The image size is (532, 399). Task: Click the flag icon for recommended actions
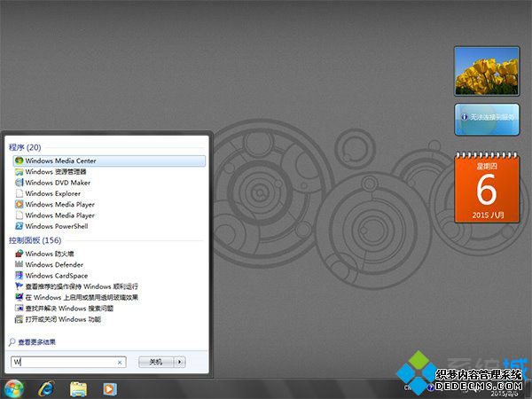click(19, 286)
